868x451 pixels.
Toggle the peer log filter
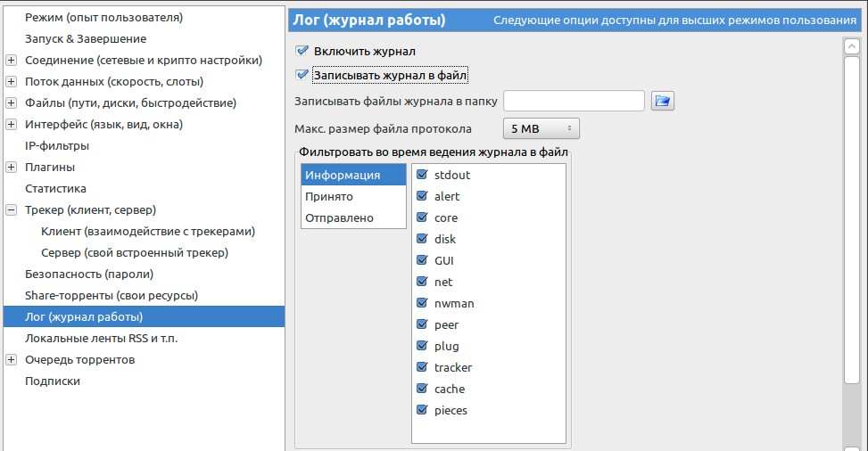point(422,324)
